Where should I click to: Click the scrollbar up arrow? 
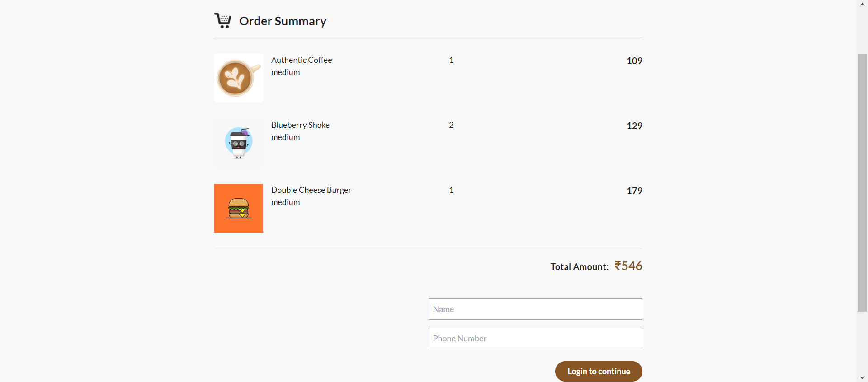coord(862,4)
